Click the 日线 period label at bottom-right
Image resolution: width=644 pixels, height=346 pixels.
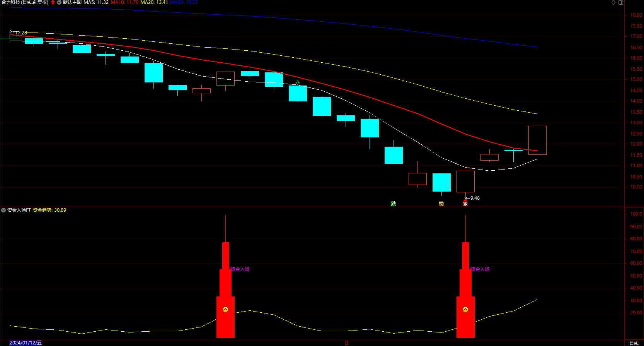634,343
